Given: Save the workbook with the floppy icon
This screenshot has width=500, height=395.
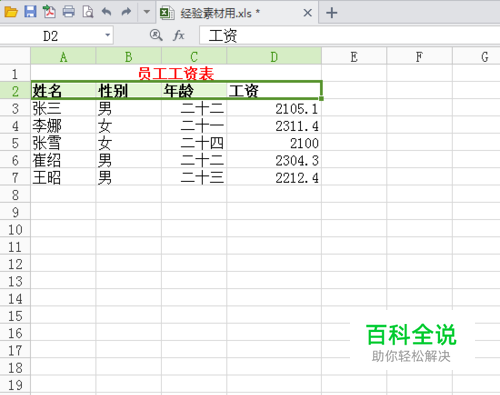Looking at the screenshot, I should point(30,12).
